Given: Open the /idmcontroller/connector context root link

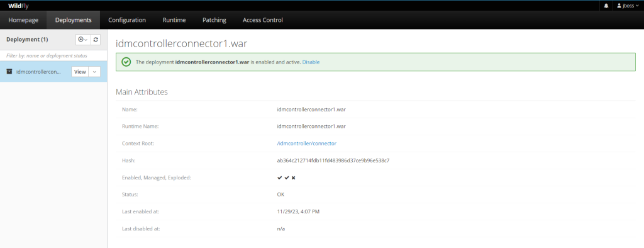Looking at the screenshot, I should click(x=307, y=143).
